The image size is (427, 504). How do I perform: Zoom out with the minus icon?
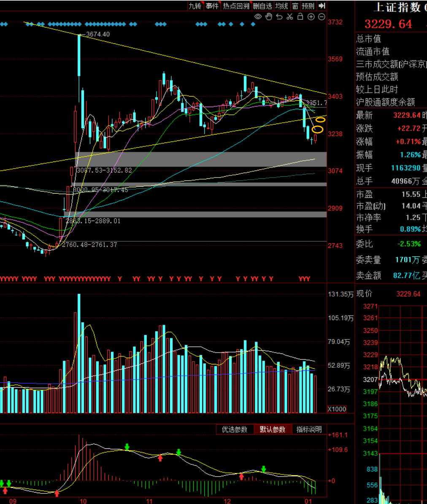point(322,17)
